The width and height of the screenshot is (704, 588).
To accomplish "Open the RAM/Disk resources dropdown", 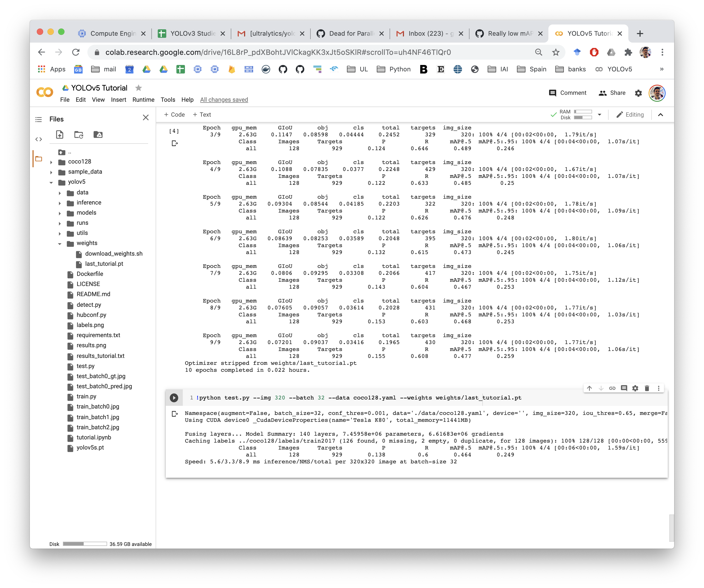I will (600, 114).
